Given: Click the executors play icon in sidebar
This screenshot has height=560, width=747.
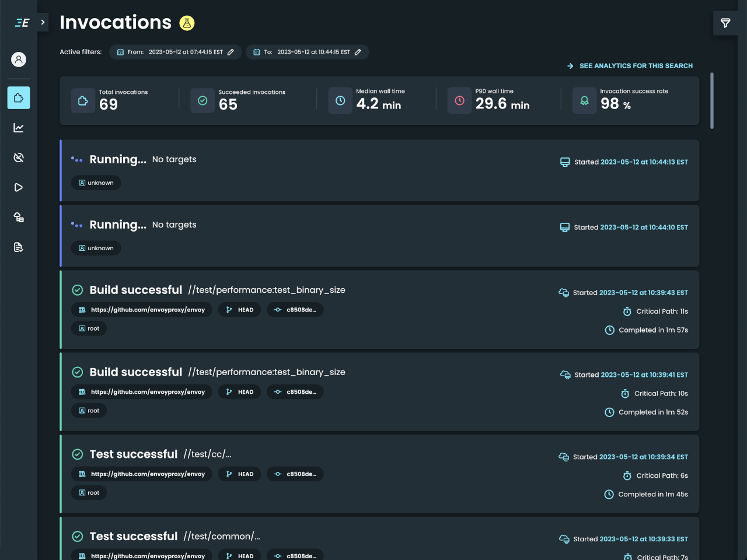Looking at the screenshot, I should coord(18,187).
